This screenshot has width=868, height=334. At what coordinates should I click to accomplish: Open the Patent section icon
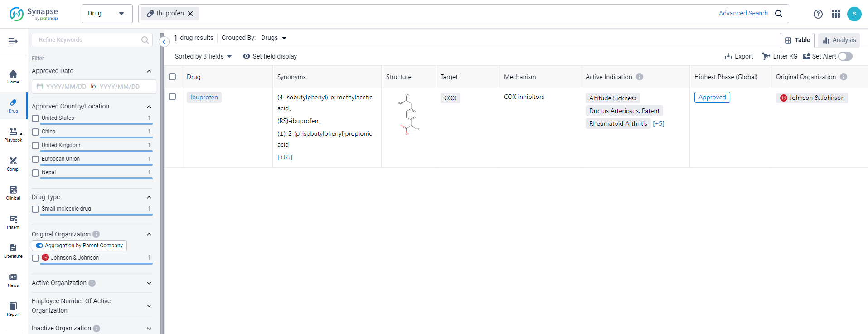[x=13, y=221]
